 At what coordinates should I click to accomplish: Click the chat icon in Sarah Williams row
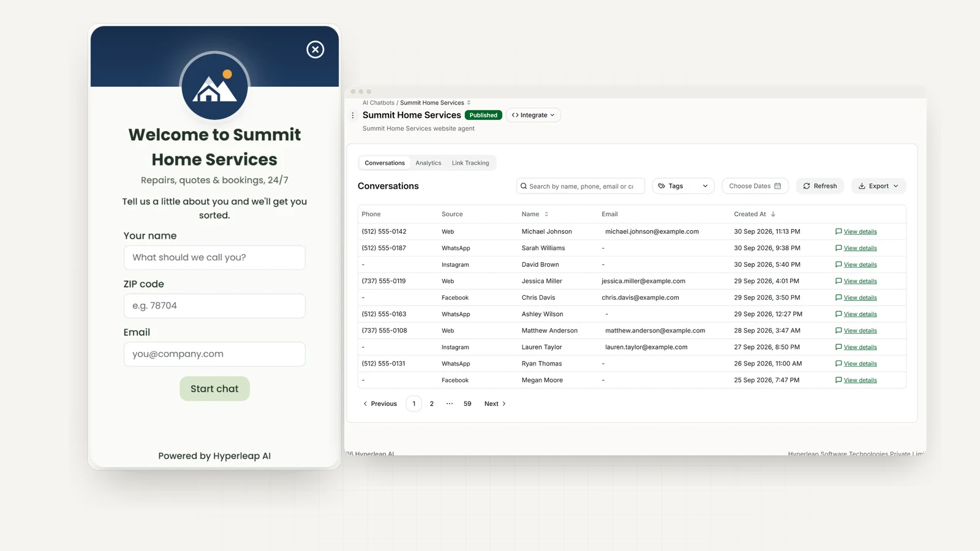pos(839,248)
